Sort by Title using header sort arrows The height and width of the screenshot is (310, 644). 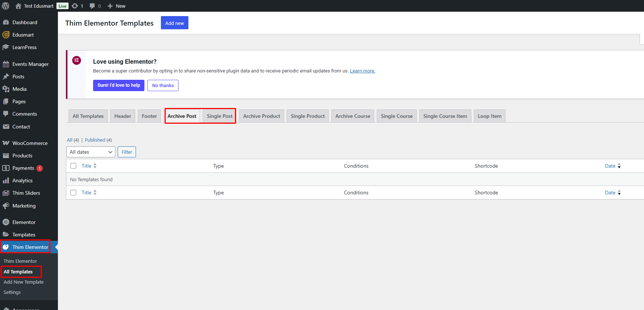(x=95, y=166)
